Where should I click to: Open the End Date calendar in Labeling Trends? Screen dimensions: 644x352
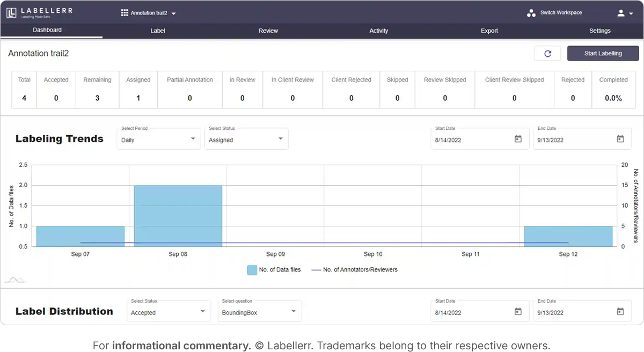point(620,138)
